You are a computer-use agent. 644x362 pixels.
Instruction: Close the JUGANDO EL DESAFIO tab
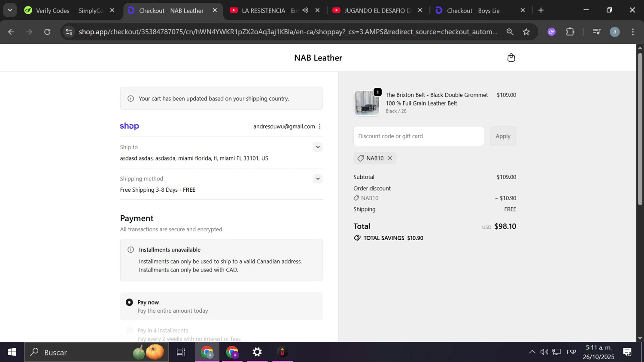click(420, 10)
